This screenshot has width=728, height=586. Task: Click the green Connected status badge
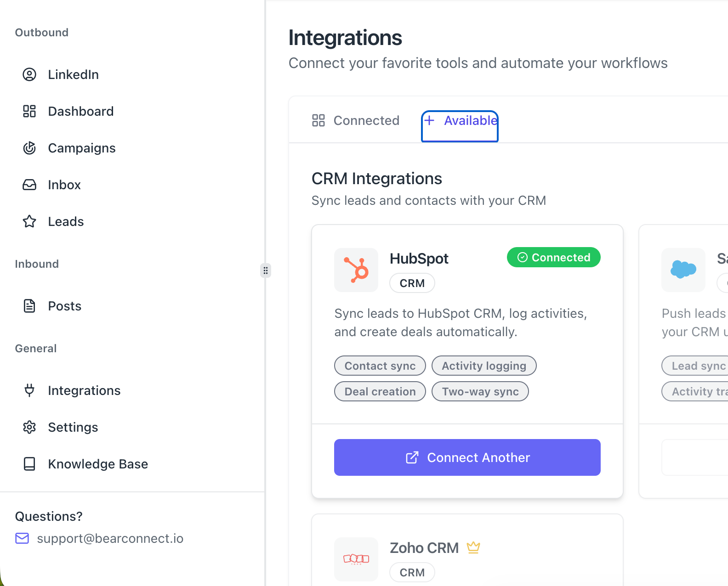pyautogui.click(x=553, y=258)
